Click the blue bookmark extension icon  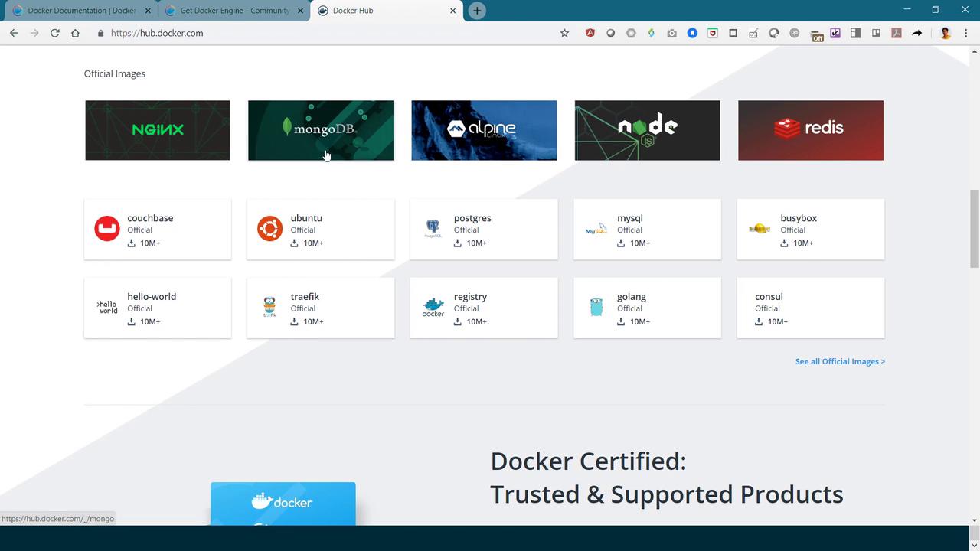[x=692, y=33]
